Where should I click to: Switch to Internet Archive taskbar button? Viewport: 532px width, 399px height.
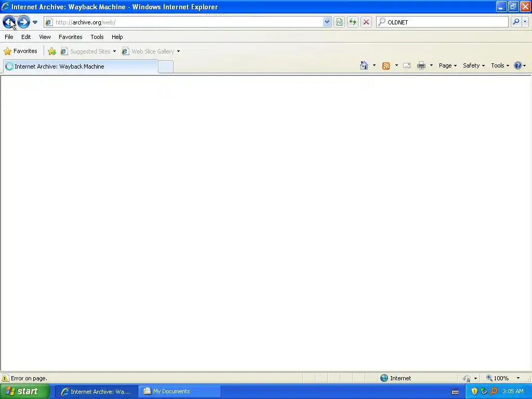coord(96,392)
